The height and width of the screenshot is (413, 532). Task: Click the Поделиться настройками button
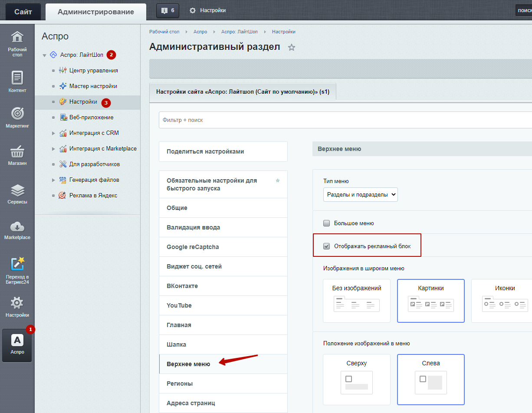coord(223,151)
